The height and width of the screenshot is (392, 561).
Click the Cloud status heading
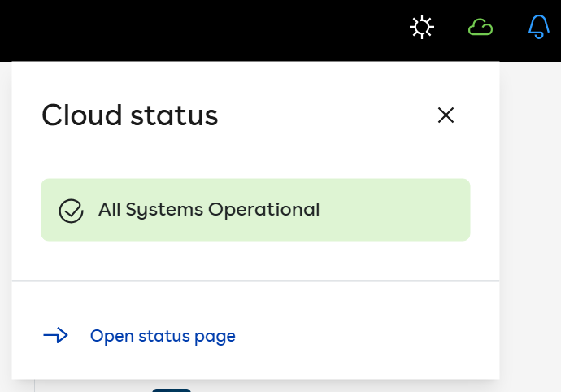pyautogui.click(x=130, y=115)
